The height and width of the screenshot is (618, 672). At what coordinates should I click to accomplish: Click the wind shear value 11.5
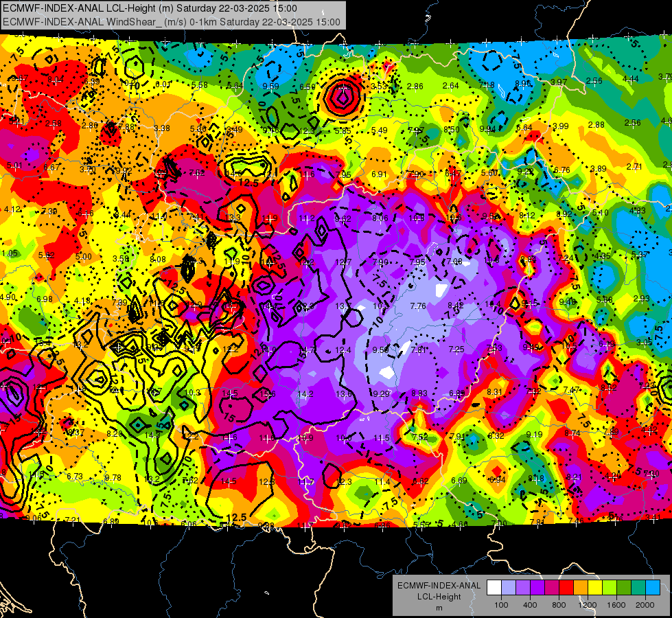coord(382,438)
